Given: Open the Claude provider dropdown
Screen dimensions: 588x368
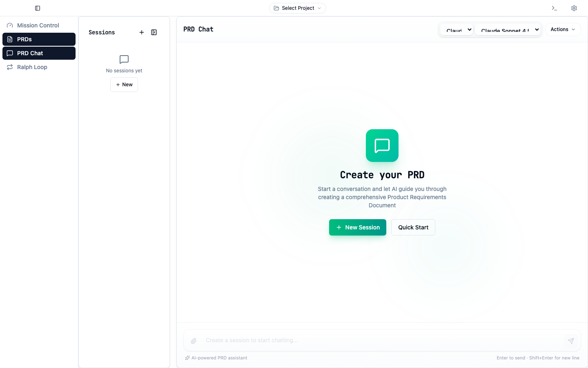Looking at the screenshot, I should [457, 29].
